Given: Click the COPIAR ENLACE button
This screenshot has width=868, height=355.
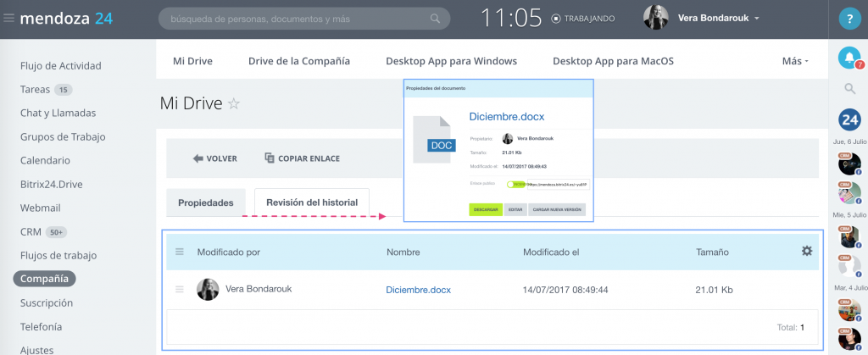Looking at the screenshot, I should pyautogui.click(x=303, y=158).
